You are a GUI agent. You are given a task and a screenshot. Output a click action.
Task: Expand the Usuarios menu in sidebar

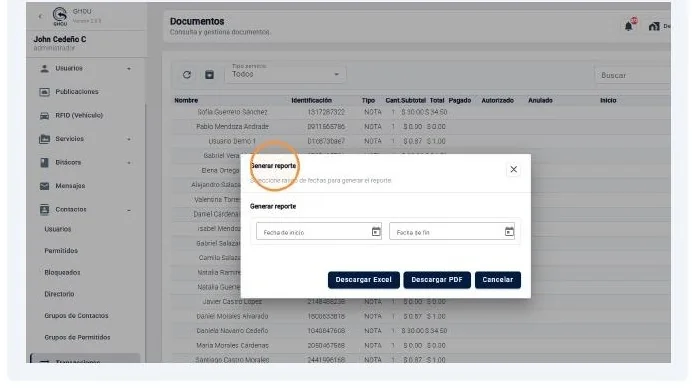(x=85, y=68)
